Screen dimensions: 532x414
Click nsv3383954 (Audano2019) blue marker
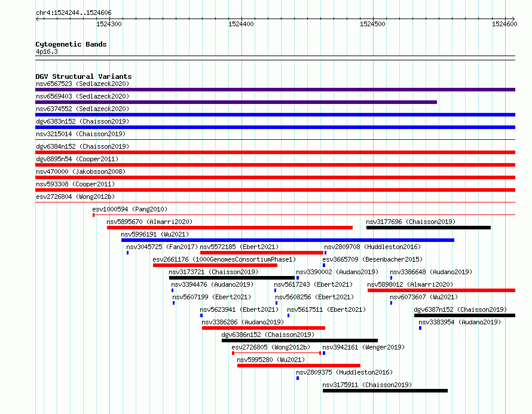tap(420, 328)
